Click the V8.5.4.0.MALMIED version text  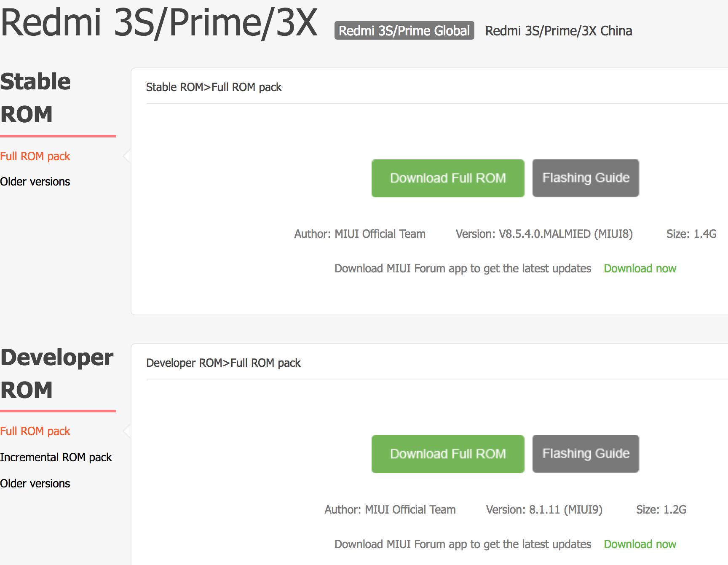[x=544, y=234]
